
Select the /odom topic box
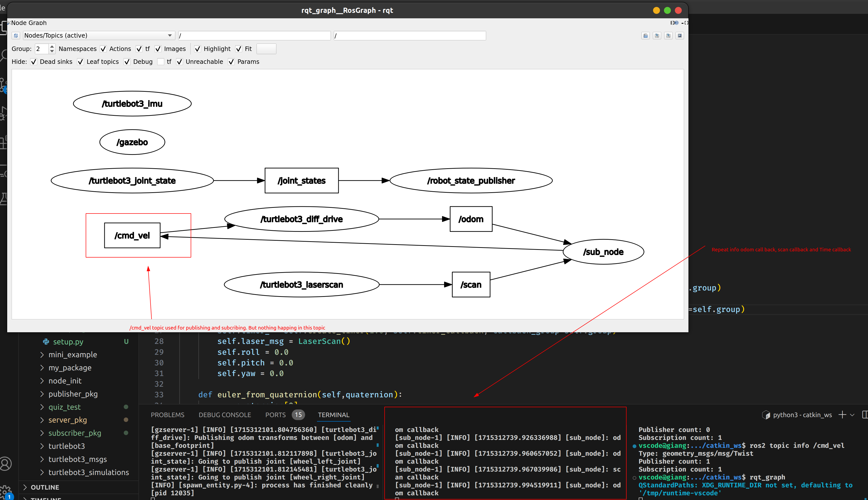(471, 219)
